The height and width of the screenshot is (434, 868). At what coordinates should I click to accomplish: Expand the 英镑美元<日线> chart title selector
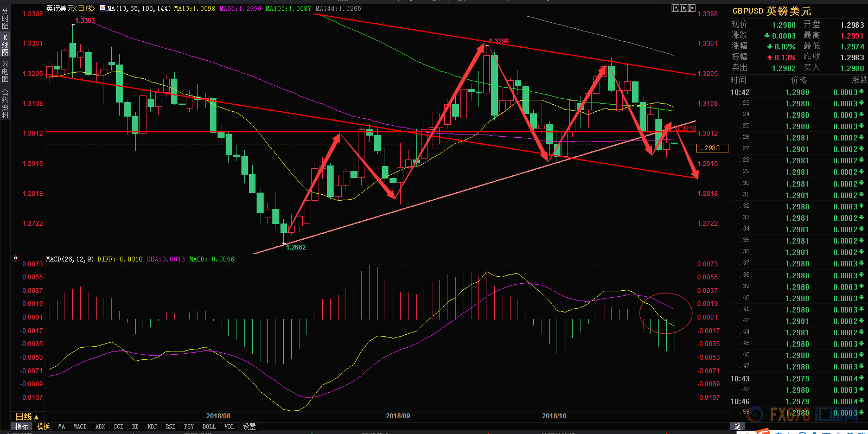coord(71,9)
